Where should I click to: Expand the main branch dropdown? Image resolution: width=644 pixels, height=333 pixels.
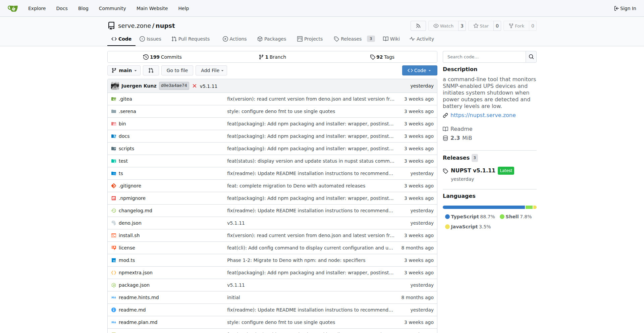(x=124, y=70)
